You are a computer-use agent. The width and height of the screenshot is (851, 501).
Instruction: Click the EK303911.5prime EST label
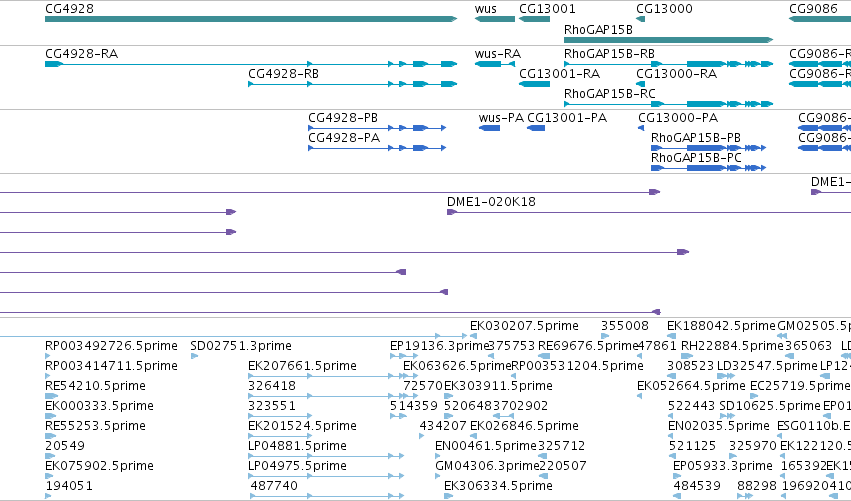coord(498,386)
